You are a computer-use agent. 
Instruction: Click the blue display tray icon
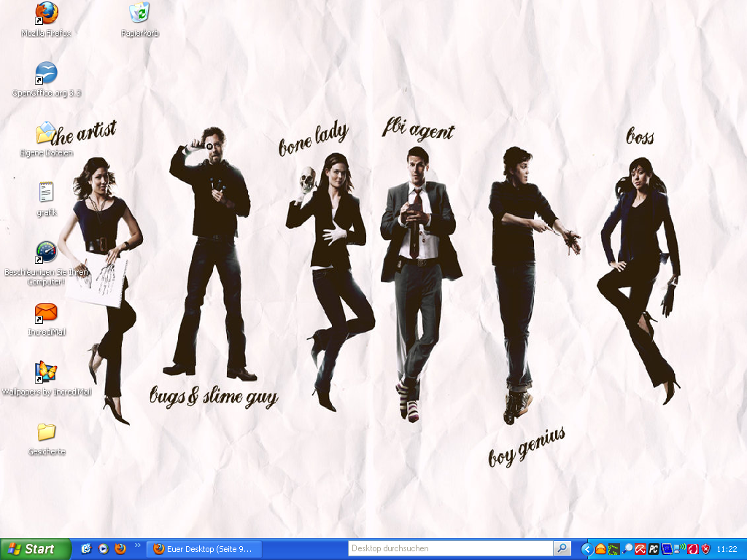pos(667,549)
